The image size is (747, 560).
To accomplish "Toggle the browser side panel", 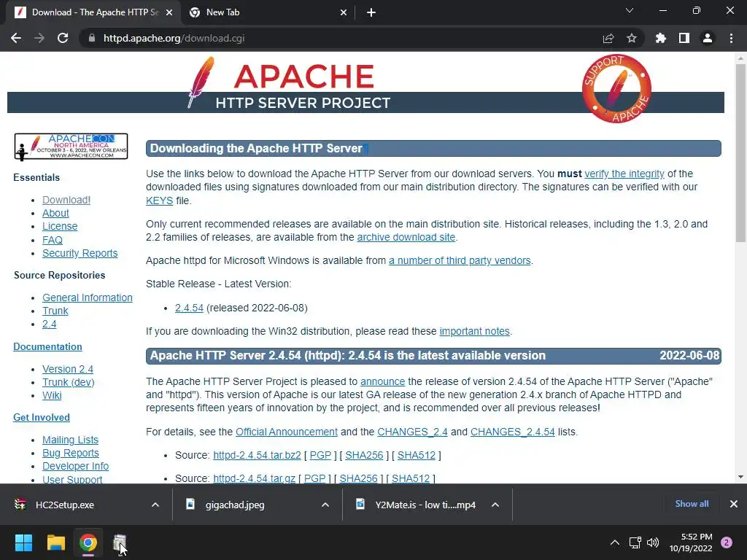I will pyautogui.click(x=684, y=38).
